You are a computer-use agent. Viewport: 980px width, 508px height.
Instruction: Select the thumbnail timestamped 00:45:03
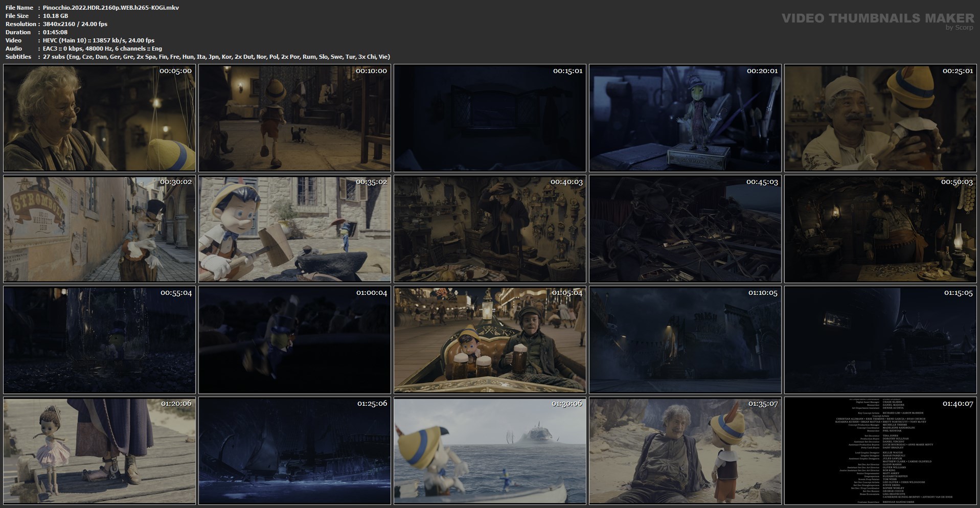point(685,229)
